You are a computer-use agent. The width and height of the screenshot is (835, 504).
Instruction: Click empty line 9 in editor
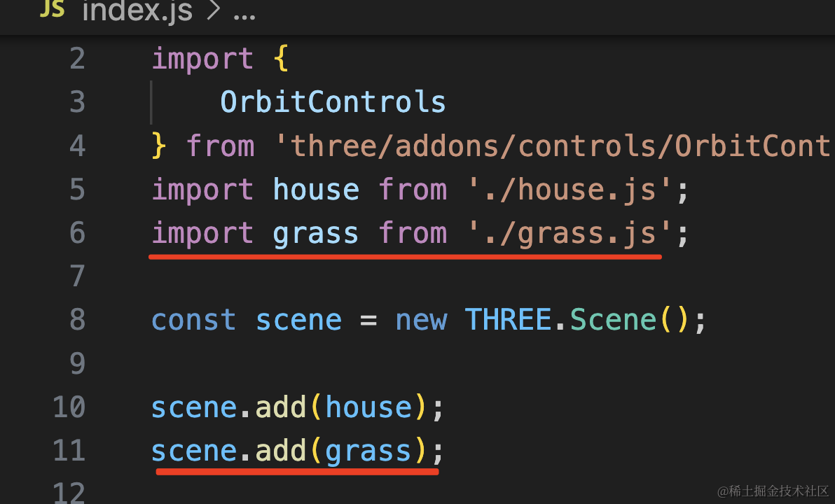coord(426,363)
